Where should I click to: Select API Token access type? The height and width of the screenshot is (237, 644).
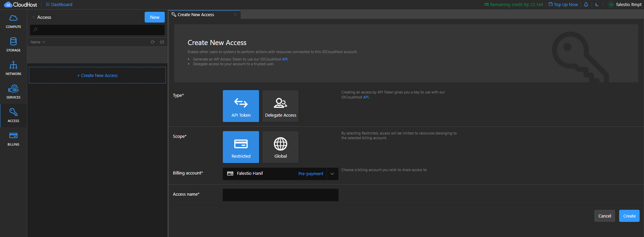241,106
